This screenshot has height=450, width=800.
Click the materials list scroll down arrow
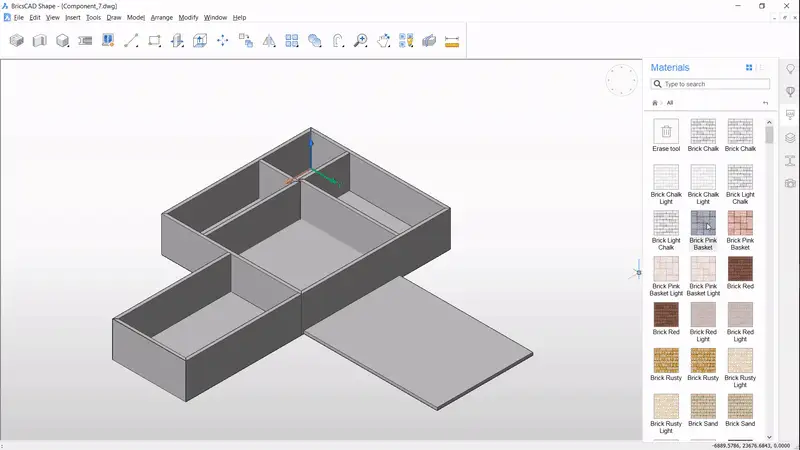(x=769, y=437)
